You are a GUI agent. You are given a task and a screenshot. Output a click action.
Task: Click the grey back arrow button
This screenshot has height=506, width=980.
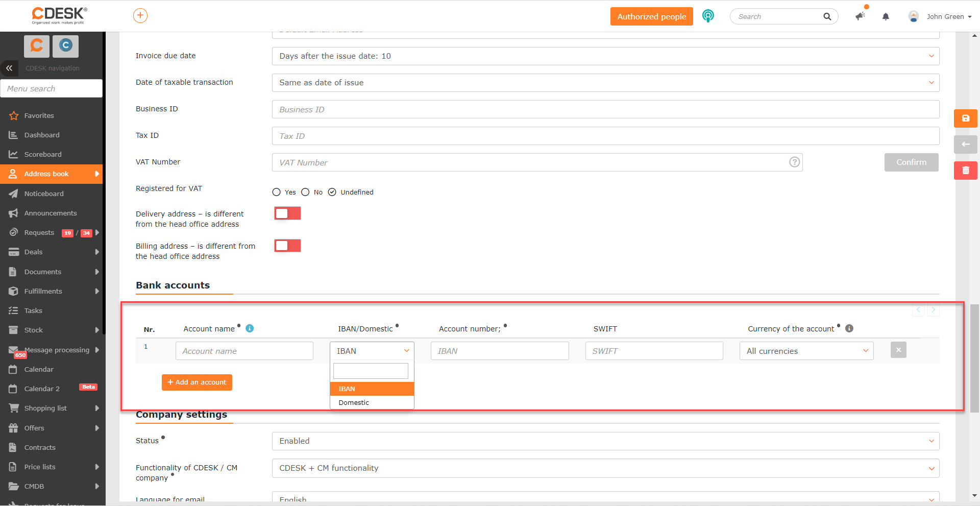(966, 144)
